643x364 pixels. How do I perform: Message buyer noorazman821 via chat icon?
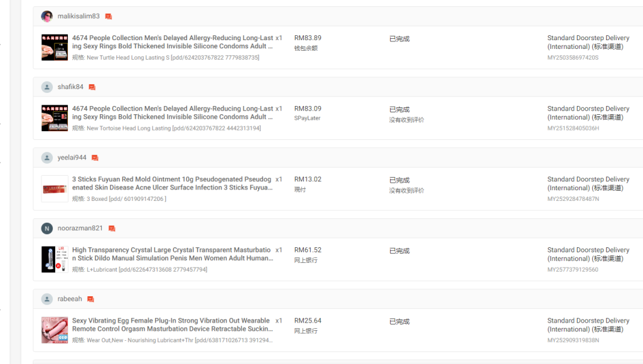[112, 228]
